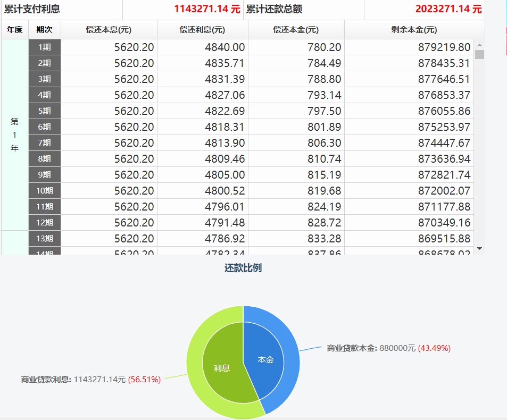507x420 pixels.
Task: Click the 还款比例 chart title
Action: (x=243, y=268)
